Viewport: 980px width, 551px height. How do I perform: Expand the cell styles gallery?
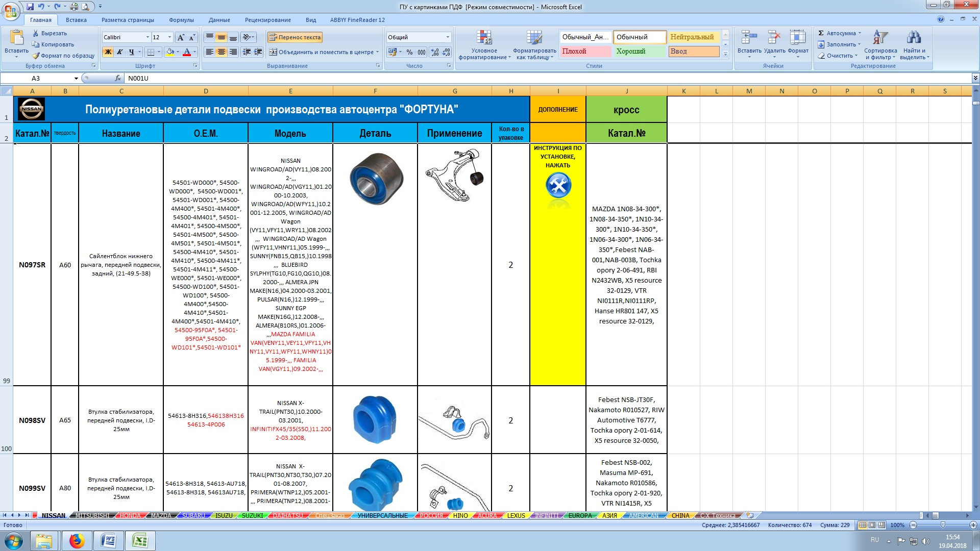[725, 54]
